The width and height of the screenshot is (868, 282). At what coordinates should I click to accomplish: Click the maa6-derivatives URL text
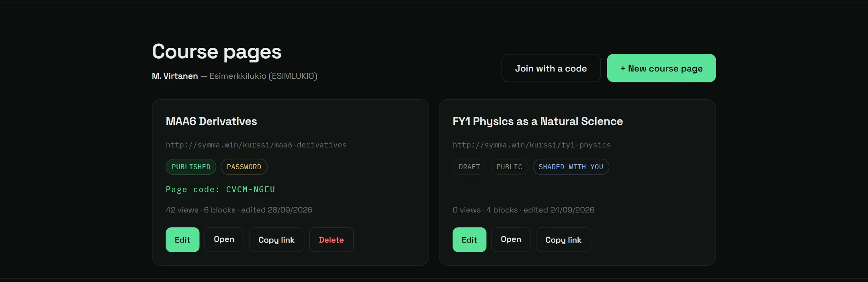(x=256, y=145)
